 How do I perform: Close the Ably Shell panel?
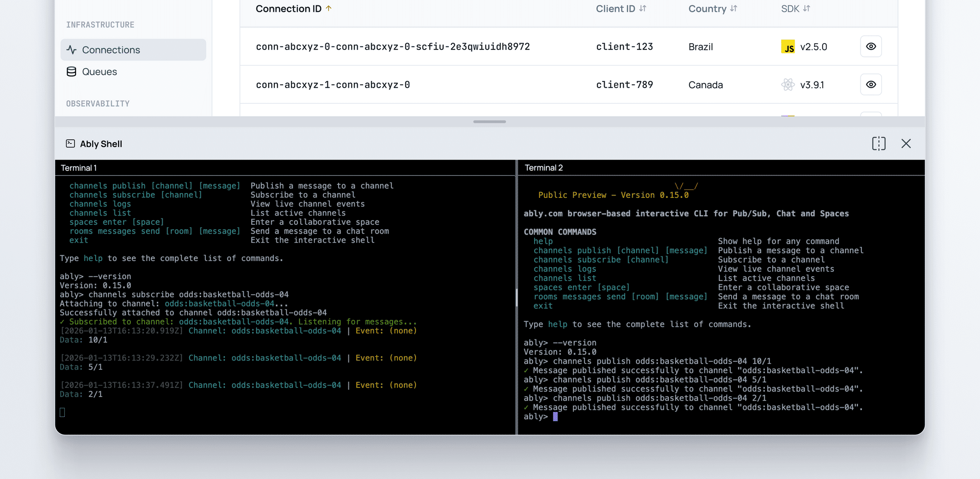pyautogui.click(x=906, y=144)
